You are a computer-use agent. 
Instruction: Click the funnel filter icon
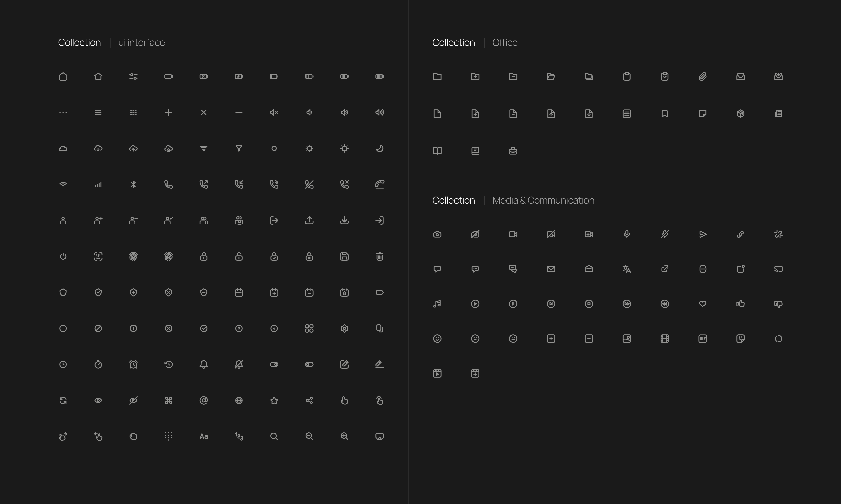(x=239, y=148)
